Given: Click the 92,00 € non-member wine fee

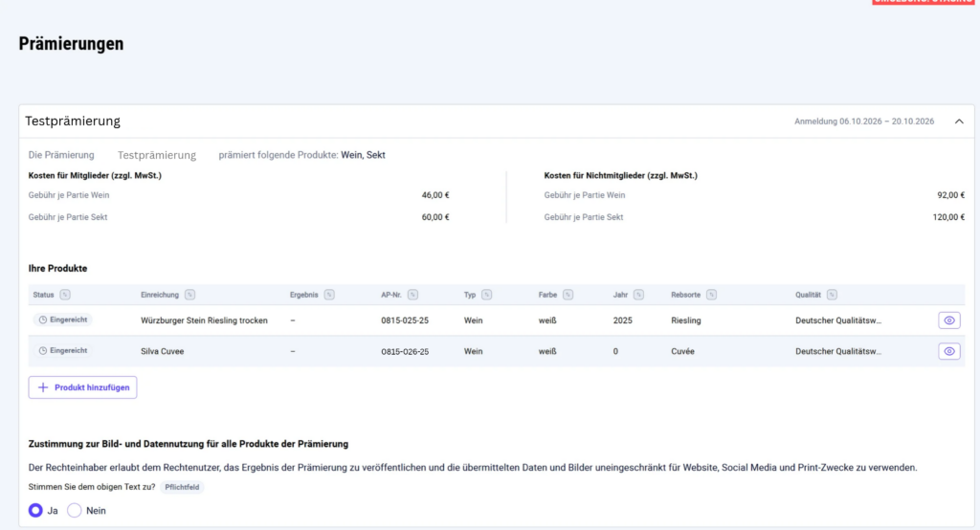Looking at the screenshot, I should 950,195.
